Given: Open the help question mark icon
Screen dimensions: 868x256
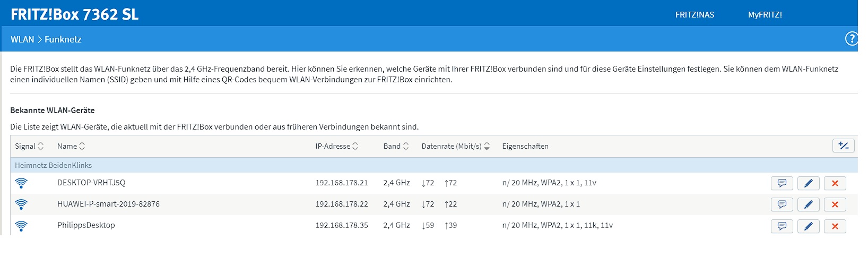Looking at the screenshot, I should click(851, 39).
